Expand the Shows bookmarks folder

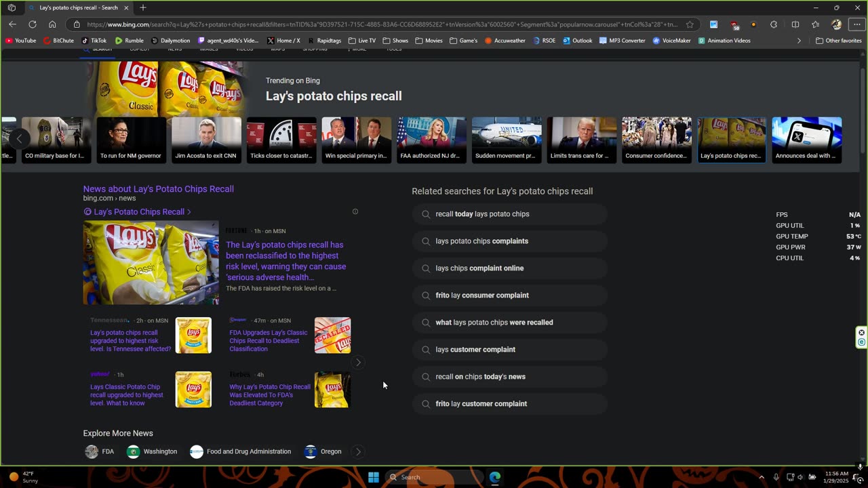[x=395, y=41]
